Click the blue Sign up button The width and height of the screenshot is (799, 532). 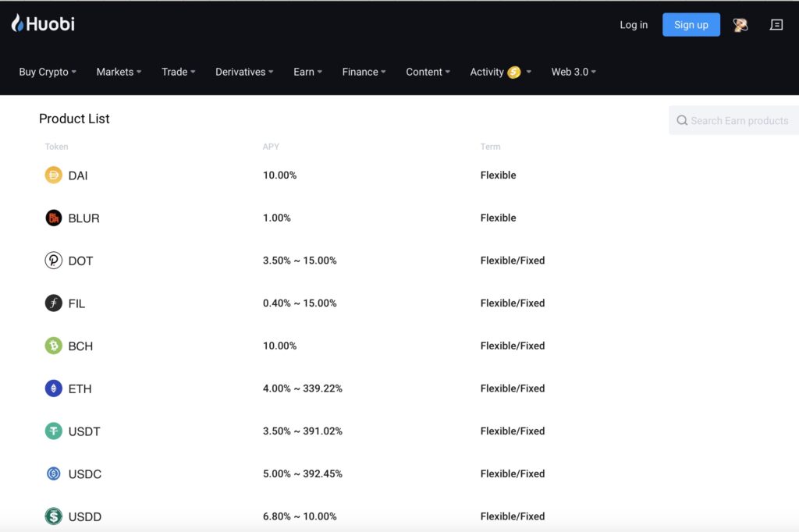click(x=691, y=24)
